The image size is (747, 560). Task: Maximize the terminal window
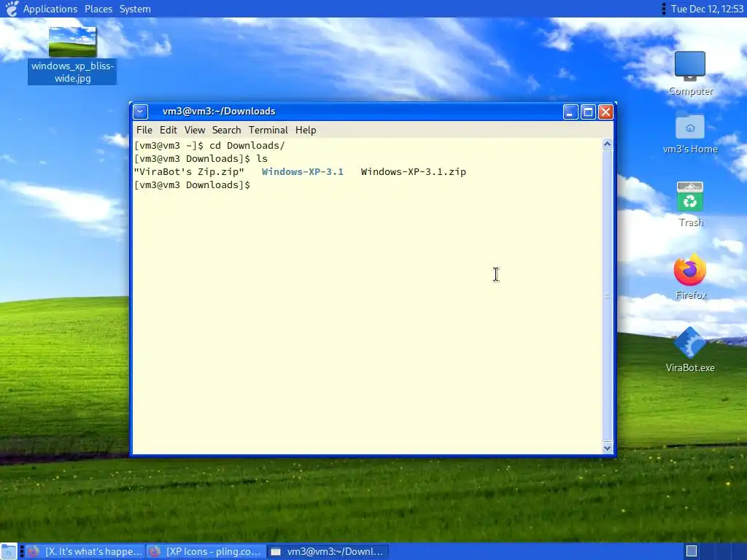point(589,112)
